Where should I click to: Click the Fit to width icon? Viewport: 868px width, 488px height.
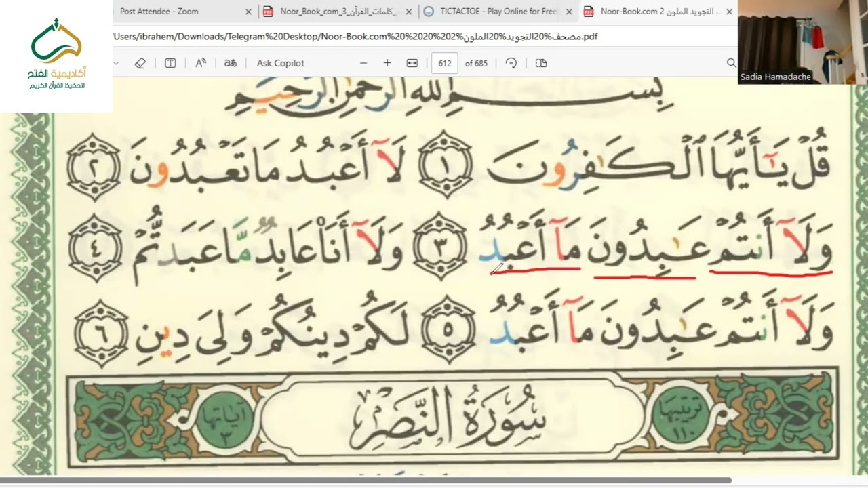tap(412, 63)
